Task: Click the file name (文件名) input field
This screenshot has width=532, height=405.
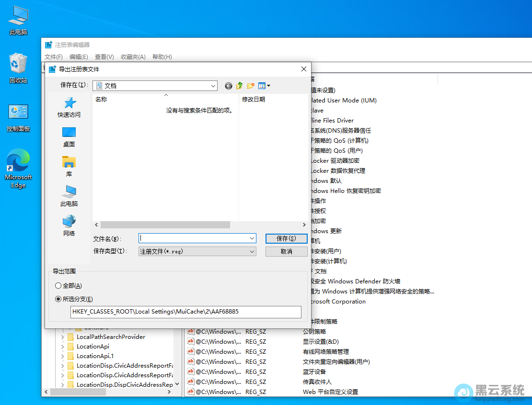Action: [194, 238]
